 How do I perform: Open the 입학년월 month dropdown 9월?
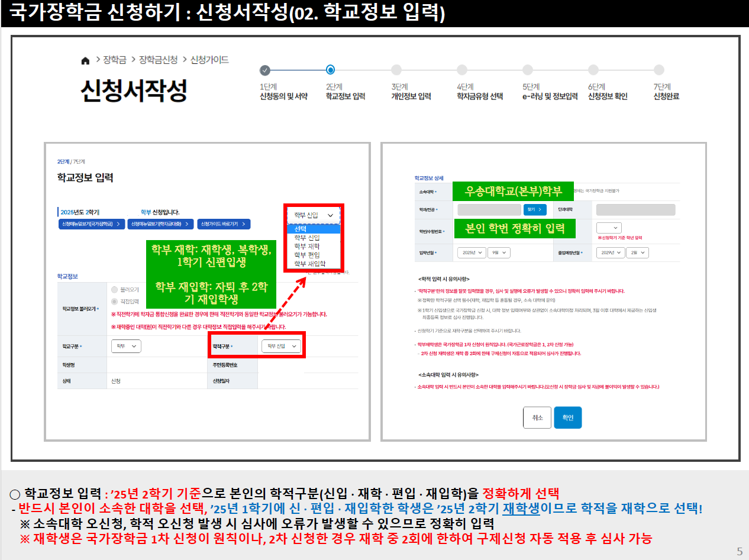click(499, 253)
